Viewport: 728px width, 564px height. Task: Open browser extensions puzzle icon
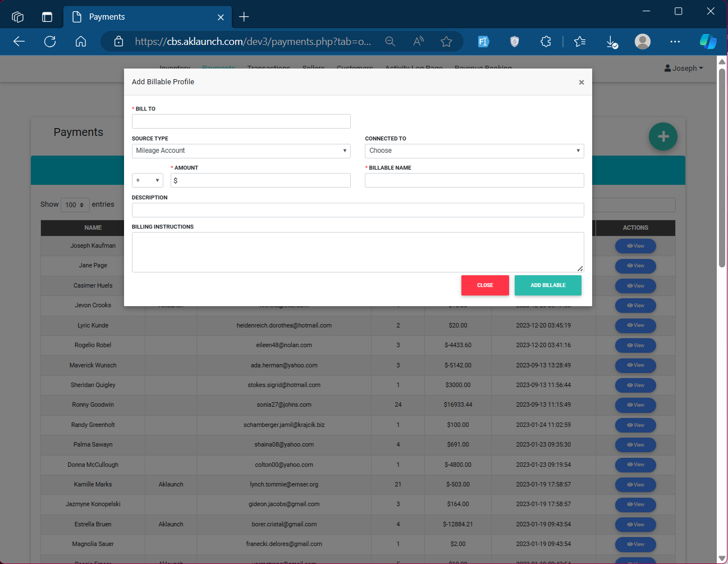(546, 42)
